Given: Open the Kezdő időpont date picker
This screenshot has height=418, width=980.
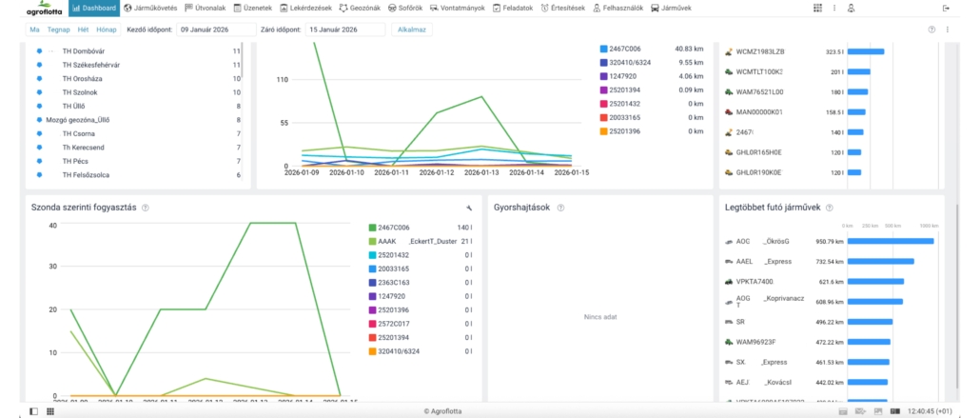Looking at the screenshot, I should coord(215,30).
